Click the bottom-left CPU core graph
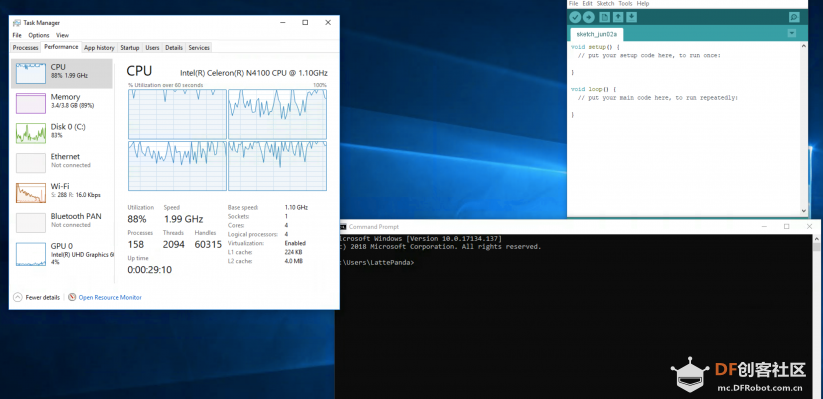 [x=177, y=166]
